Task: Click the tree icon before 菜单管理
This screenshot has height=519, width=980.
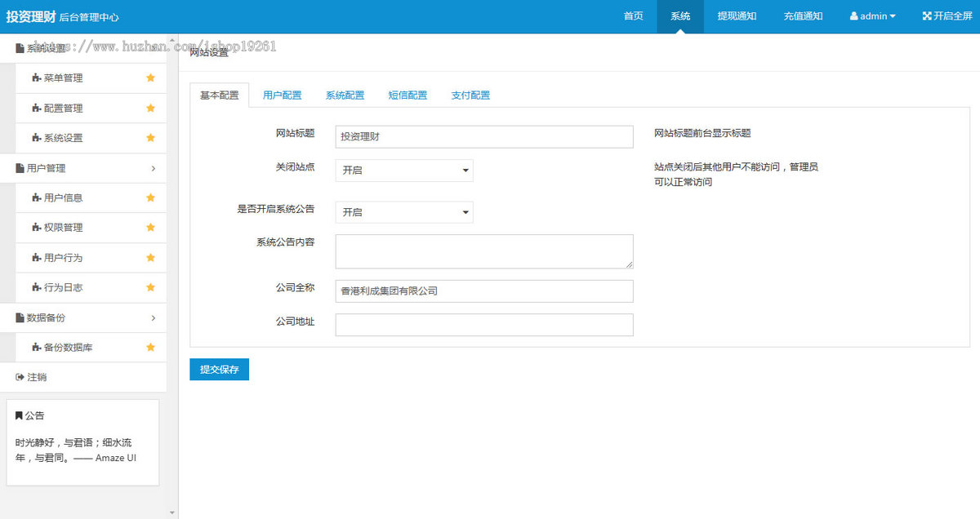Action: coord(37,78)
